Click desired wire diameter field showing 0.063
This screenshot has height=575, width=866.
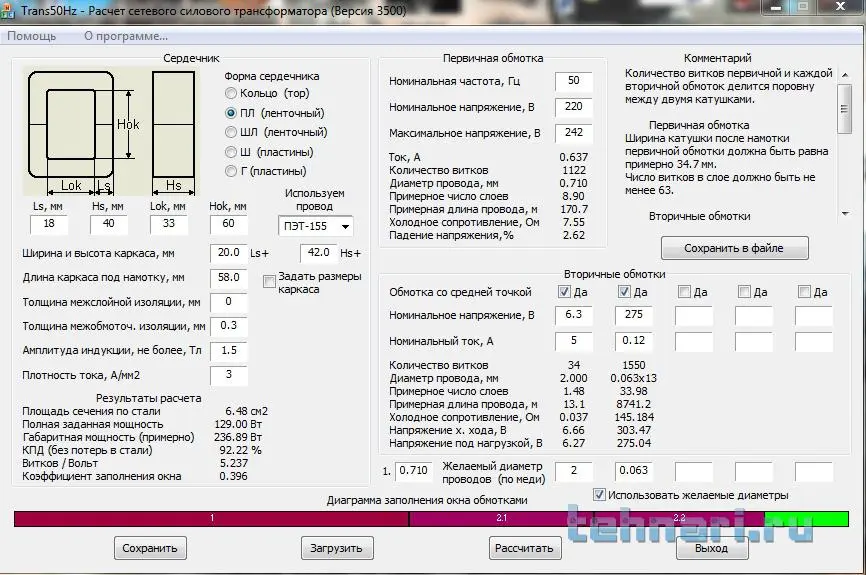[633, 471]
